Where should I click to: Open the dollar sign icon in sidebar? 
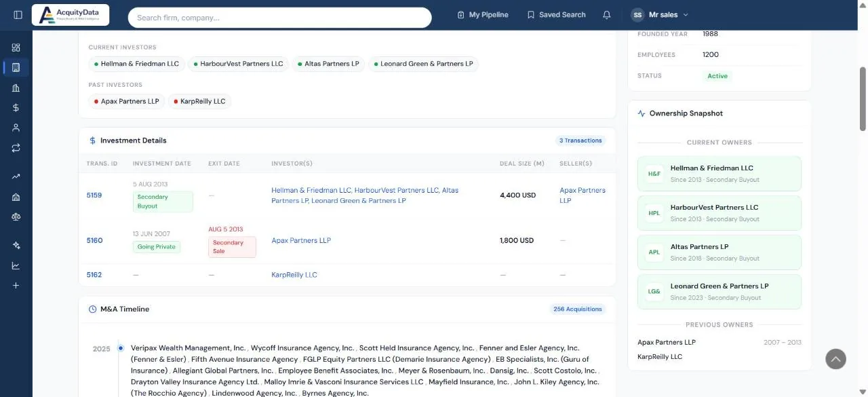coord(16,107)
